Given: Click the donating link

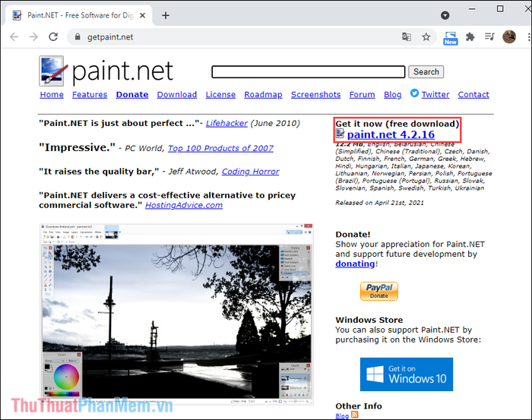Looking at the screenshot, I should point(355,264).
